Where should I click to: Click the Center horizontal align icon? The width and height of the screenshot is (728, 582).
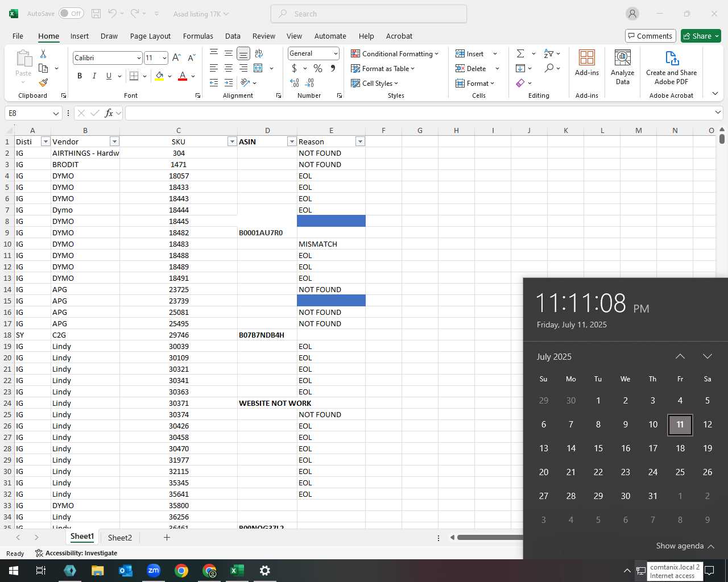coord(229,68)
